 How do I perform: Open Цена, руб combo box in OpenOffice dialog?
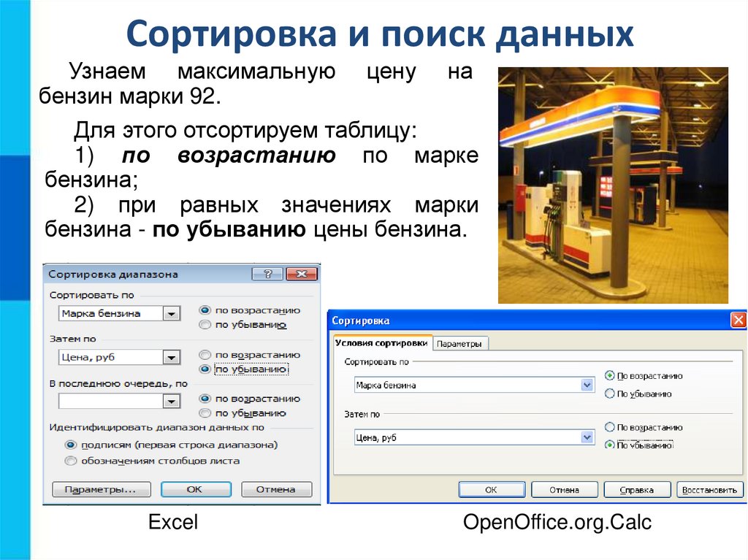tap(587, 437)
